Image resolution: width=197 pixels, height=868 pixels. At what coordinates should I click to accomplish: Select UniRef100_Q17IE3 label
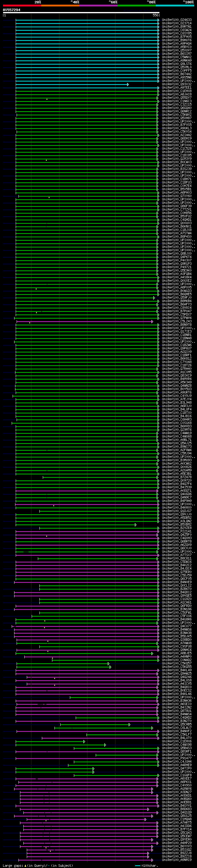coord(177,332)
